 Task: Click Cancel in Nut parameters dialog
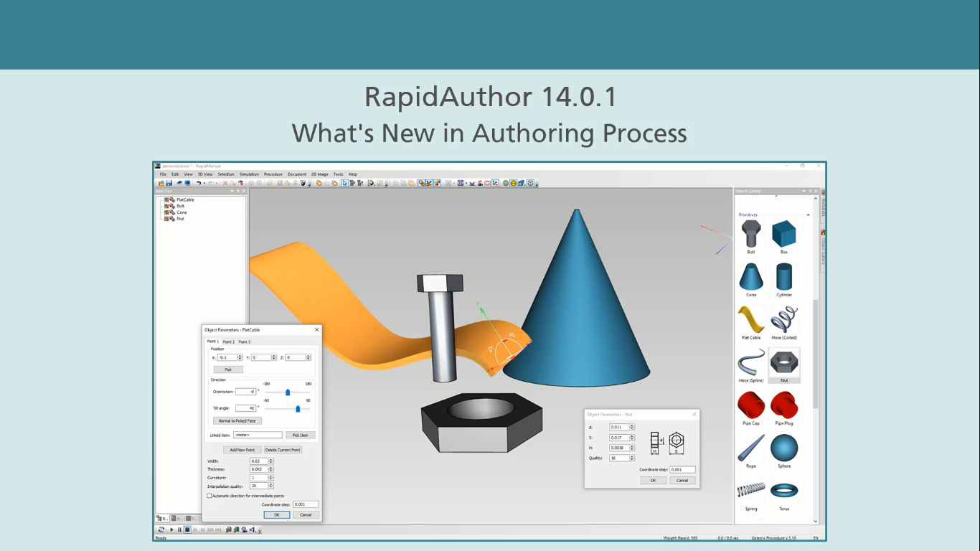tap(682, 480)
